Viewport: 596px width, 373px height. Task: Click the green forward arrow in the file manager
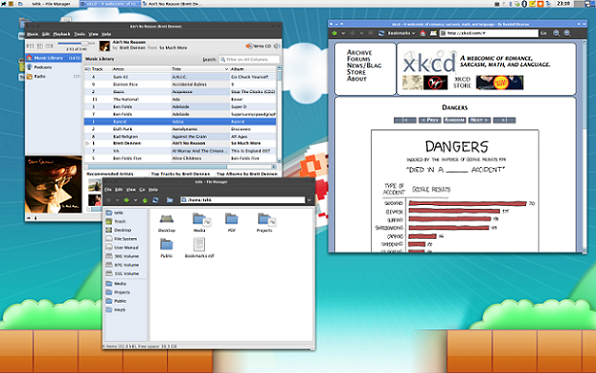[126, 200]
